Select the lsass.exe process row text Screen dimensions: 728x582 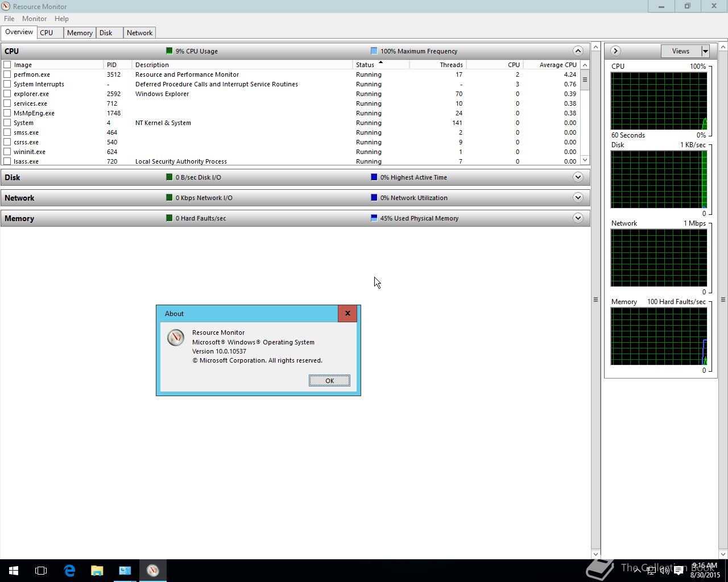tap(26, 161)
